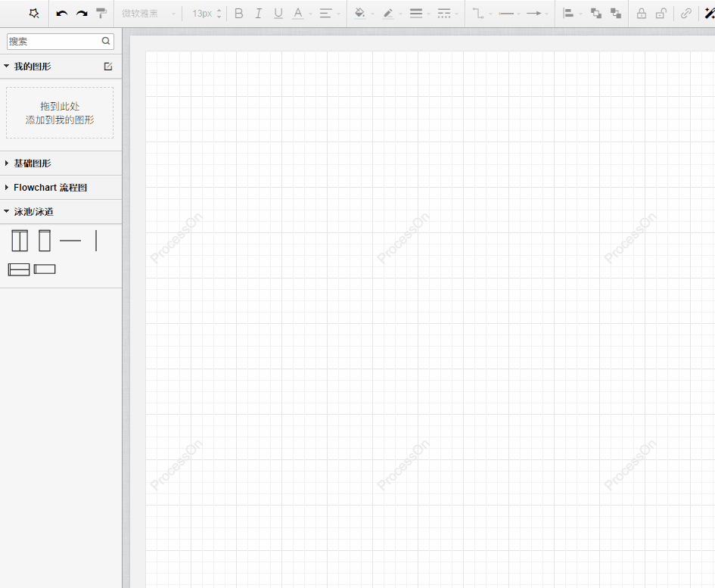Undo the last action
715x588 pixels.
[x=62, y=13]
